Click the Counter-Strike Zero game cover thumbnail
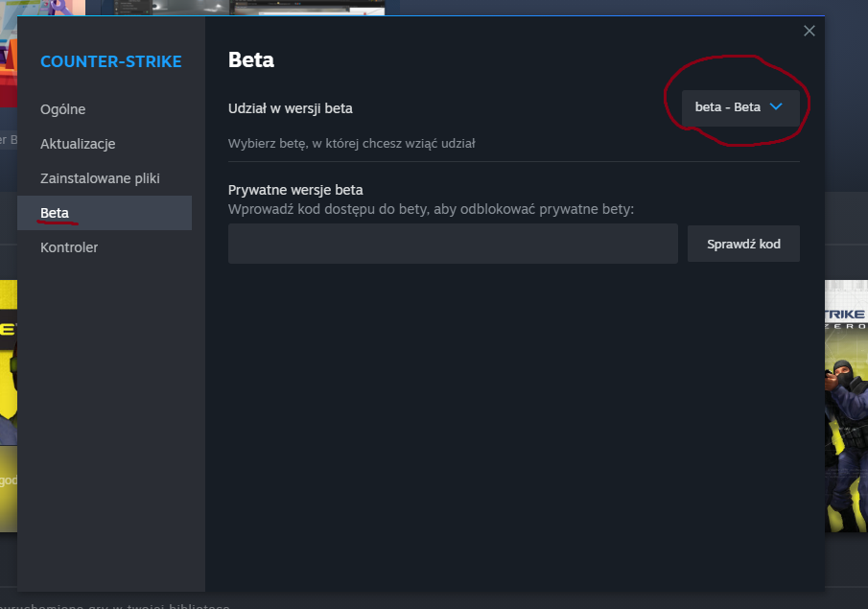This screenshot has width=868, height=609. tap(846, 406)
